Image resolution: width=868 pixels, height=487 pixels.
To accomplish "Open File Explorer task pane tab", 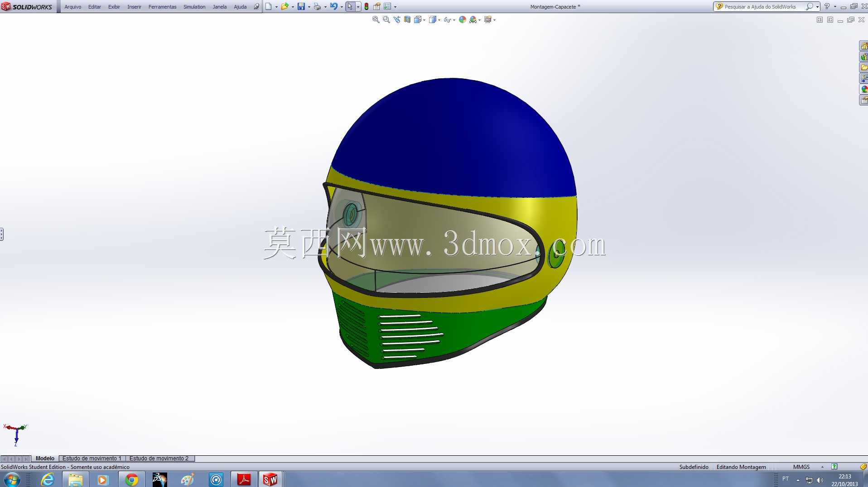I will tap(863, 67).
